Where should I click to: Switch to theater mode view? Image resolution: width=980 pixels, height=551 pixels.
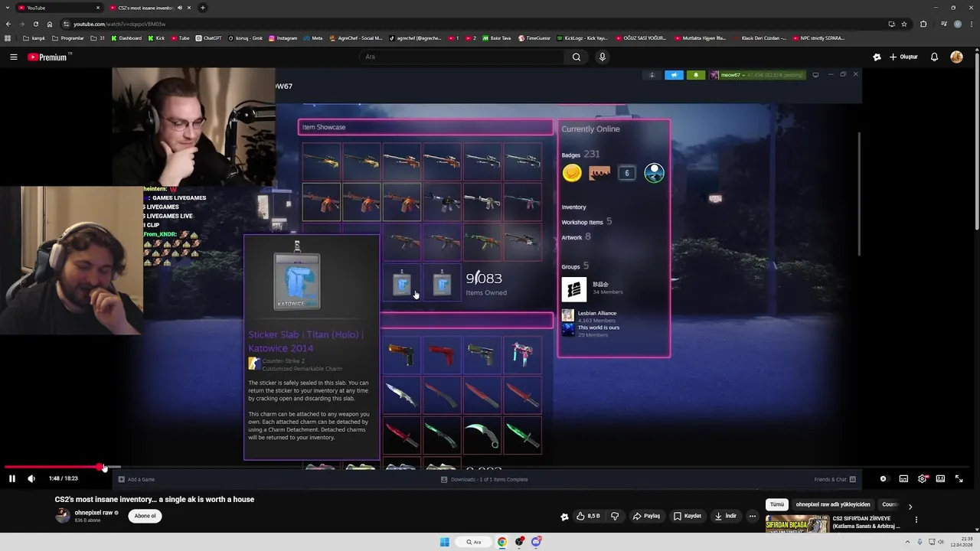pos(940,478)
